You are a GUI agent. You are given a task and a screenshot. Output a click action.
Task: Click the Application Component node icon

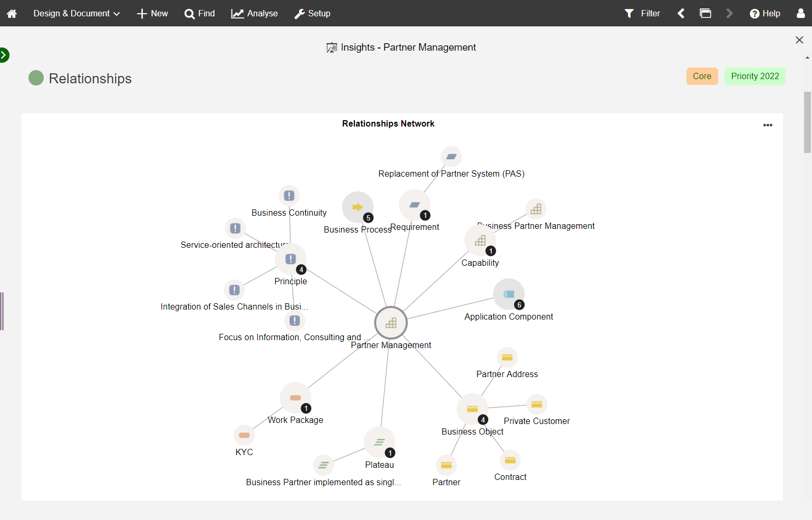(x=508, y=294)
